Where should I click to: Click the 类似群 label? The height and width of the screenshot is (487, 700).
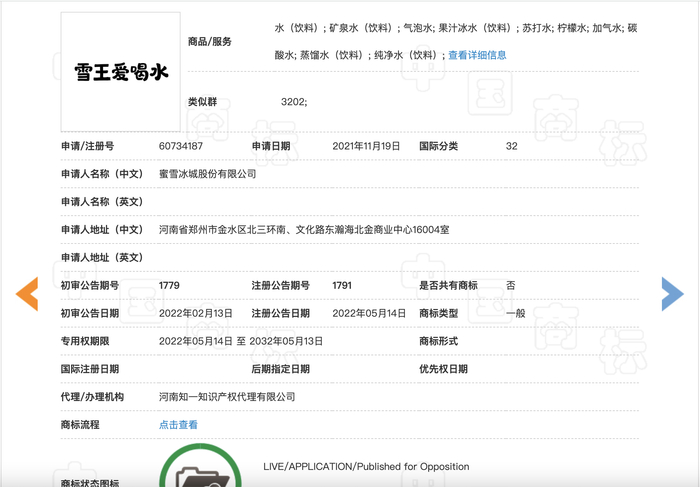click(202, 102)
